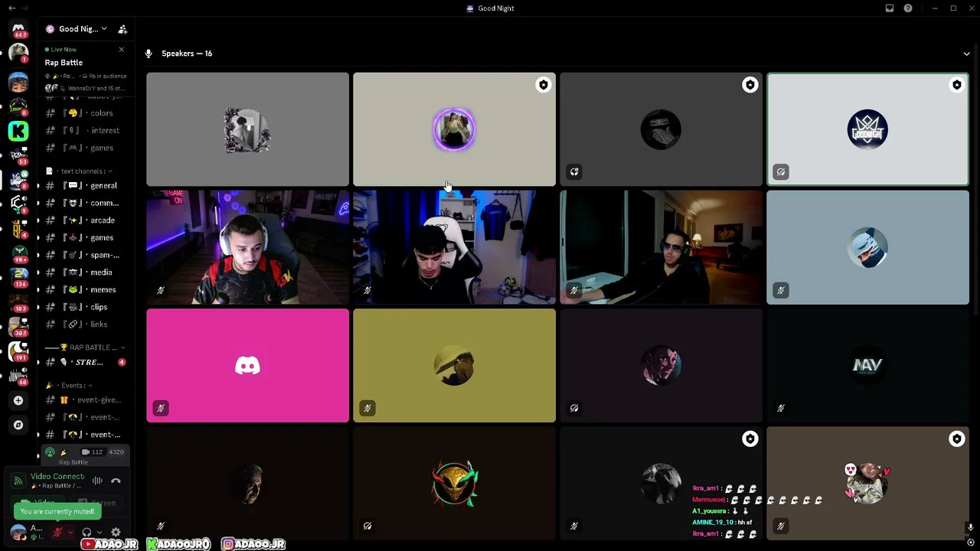Select the olive yellow speaker tile
Viewport: 980px width, 551px height.
(454, 365)
